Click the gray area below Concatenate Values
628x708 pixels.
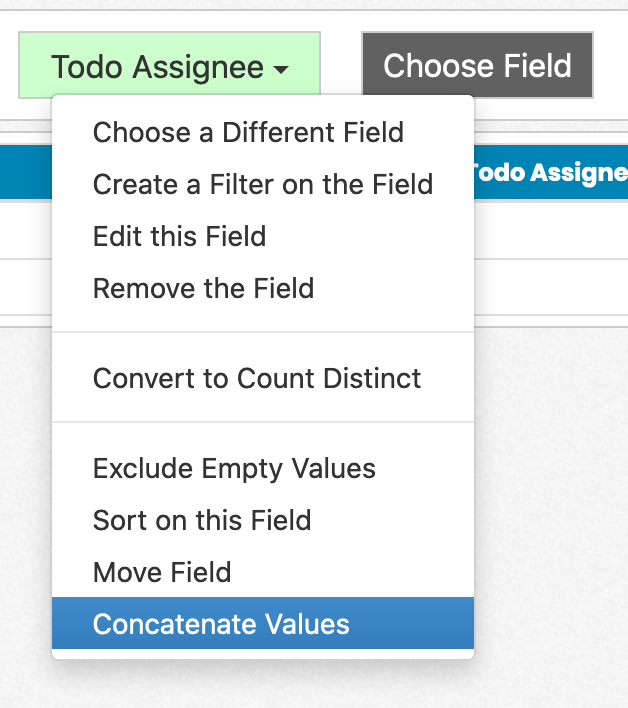click(263, 684)
